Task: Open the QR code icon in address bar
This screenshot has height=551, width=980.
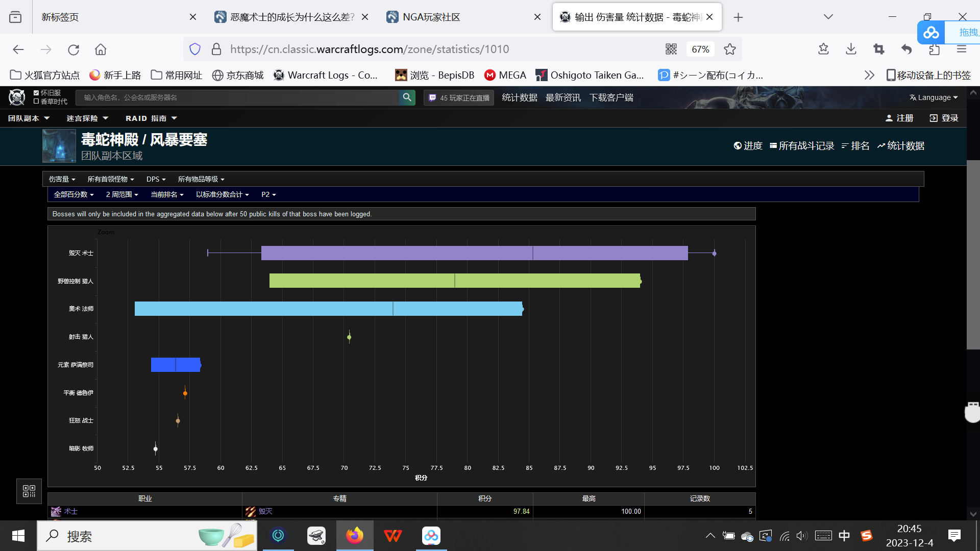Action: click(671, 49)
